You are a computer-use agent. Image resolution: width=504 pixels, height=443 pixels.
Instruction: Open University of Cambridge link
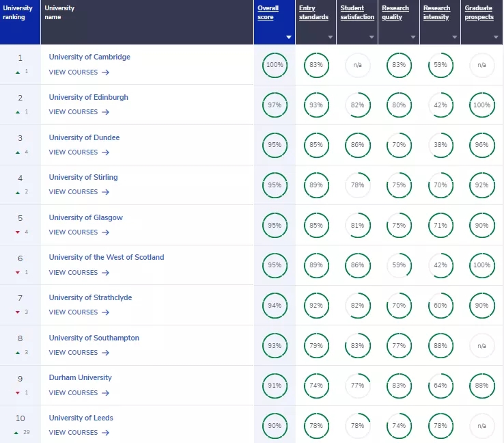coord(89,57)
